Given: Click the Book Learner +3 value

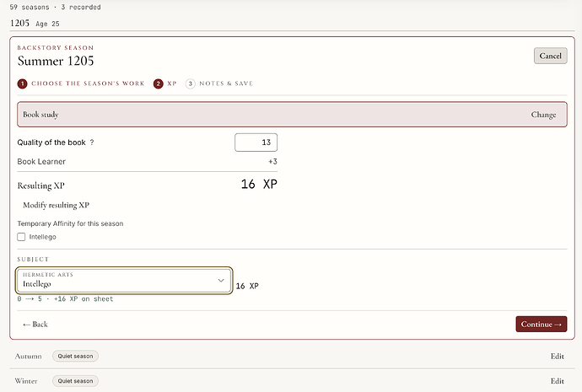Looking at the screenshot, I should pyautogui.click(x=272, y=161).
